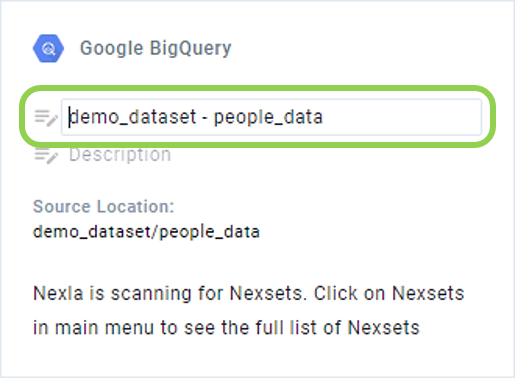Place cursor on people_data in name field

[268, 117]
